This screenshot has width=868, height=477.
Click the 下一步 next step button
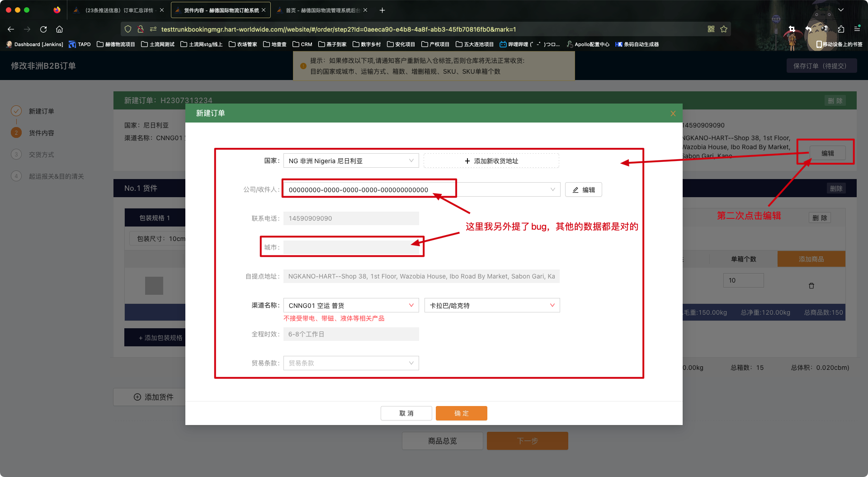[x=527, y=440]
